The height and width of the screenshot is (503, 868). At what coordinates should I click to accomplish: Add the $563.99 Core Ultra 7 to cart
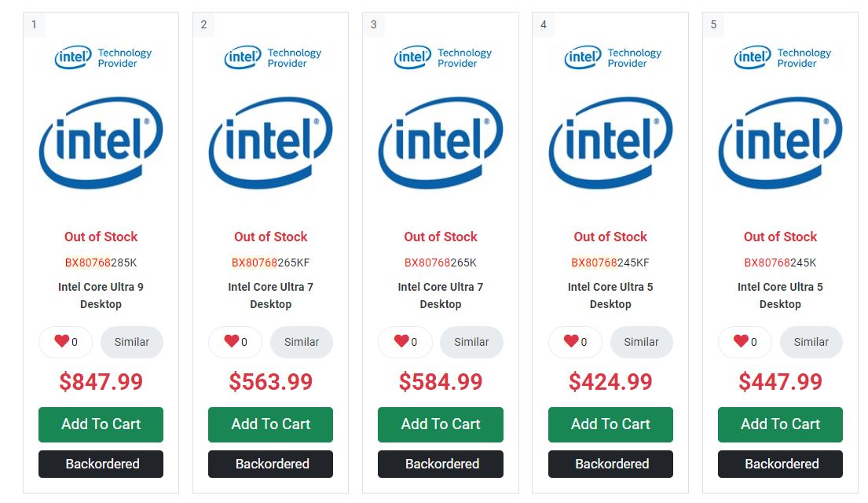click(x=270, y=424)
